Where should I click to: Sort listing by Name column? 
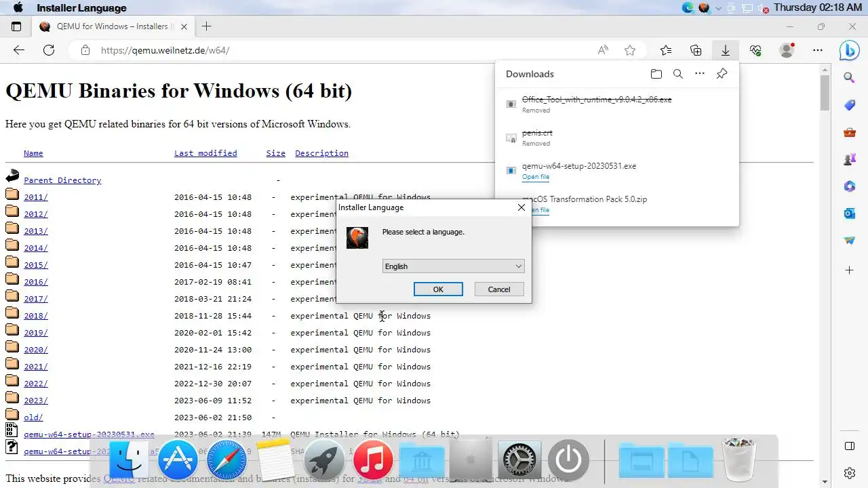33,153
